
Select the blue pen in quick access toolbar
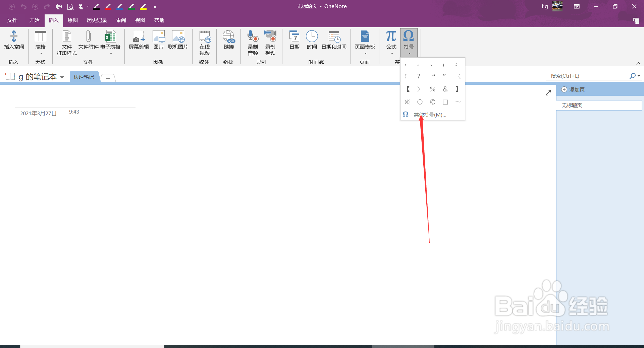[120, 6]
